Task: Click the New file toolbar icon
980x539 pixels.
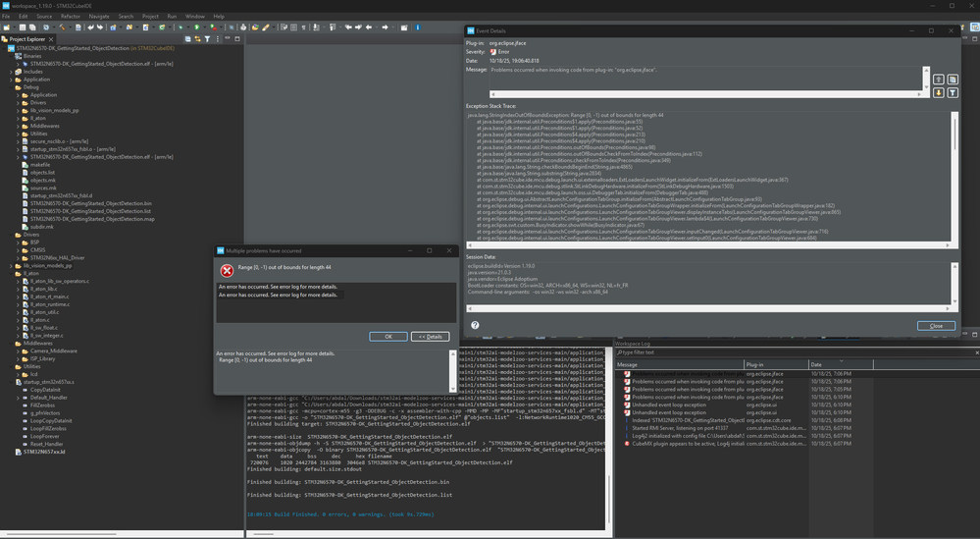Action: [x=6, y=27]
